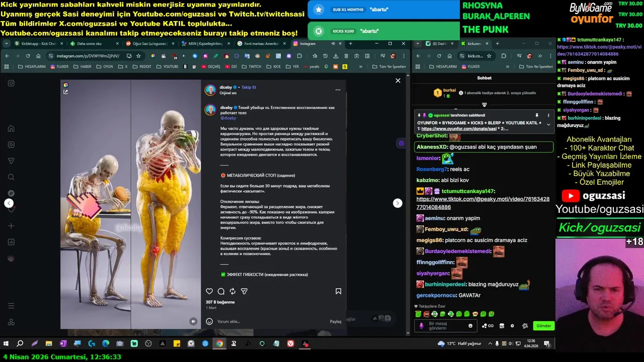This screenshot has width=644, height=362.
Task: Open the OYUN bookmark folder
Action: pyautogui.click(x=105, y=66)
